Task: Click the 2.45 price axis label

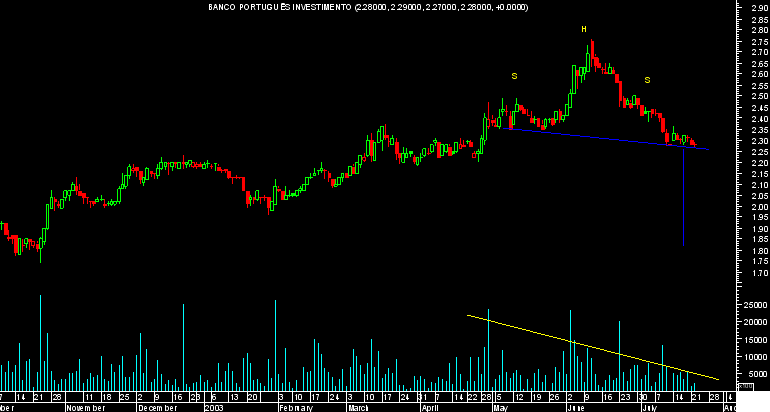Action: coord(760,109)
